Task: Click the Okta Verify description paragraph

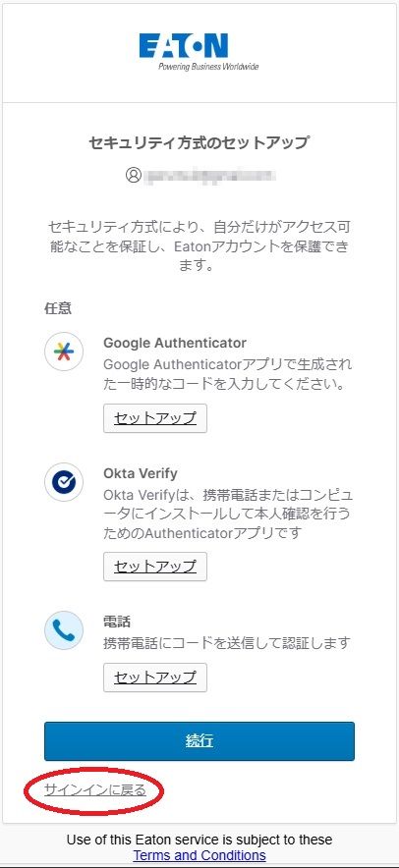Action: click(x=228, y=514)
